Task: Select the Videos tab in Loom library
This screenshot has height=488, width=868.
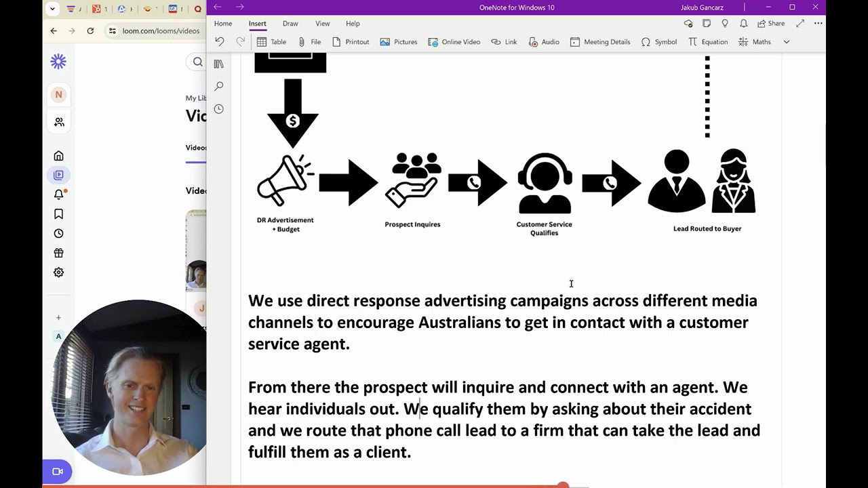Action: click(196, 148)
